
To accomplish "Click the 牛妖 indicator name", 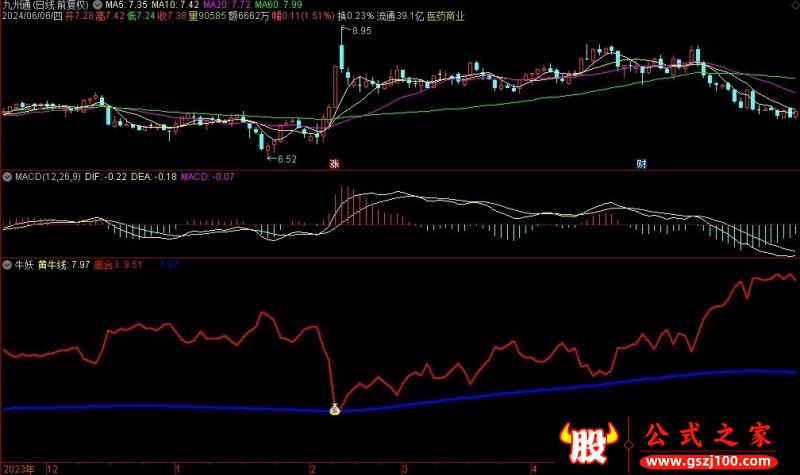I will pos(24,265).
